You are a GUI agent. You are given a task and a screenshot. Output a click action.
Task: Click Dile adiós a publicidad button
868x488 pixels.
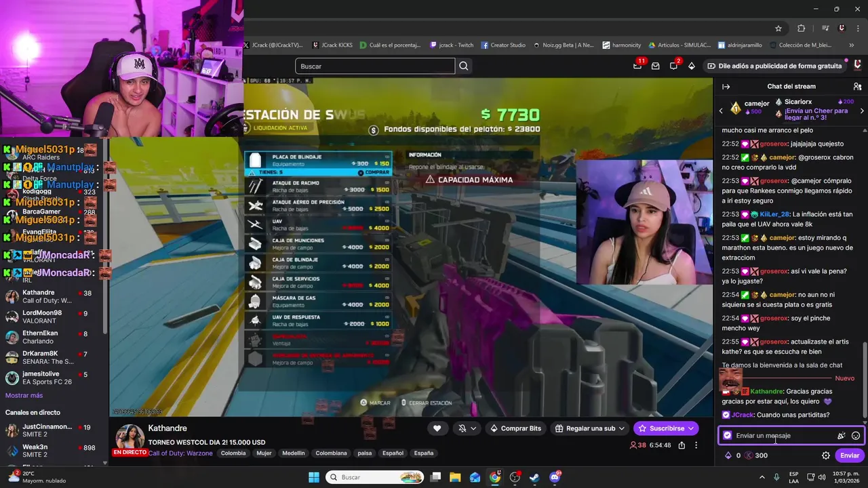coord(774,66)
